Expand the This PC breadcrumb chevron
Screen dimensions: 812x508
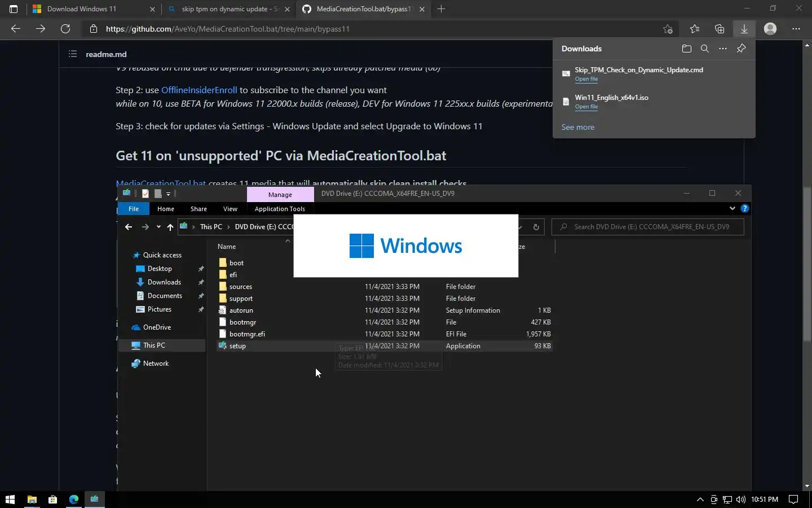(228, 227)
